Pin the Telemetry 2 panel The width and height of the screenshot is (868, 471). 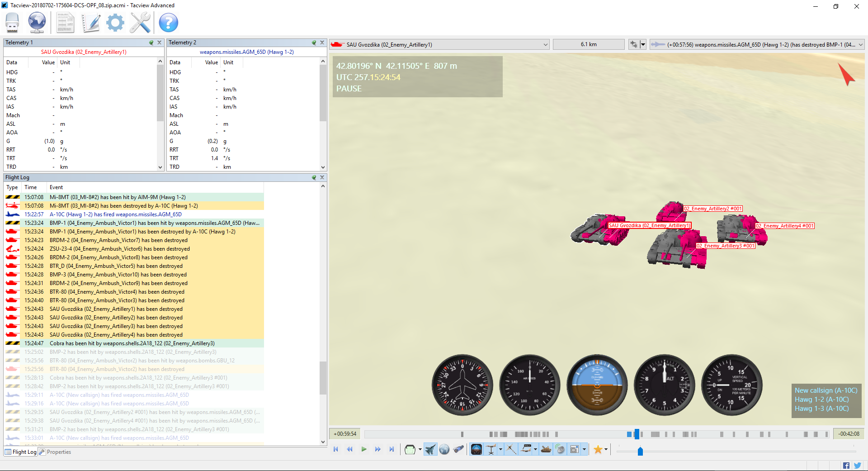[314, 43]
